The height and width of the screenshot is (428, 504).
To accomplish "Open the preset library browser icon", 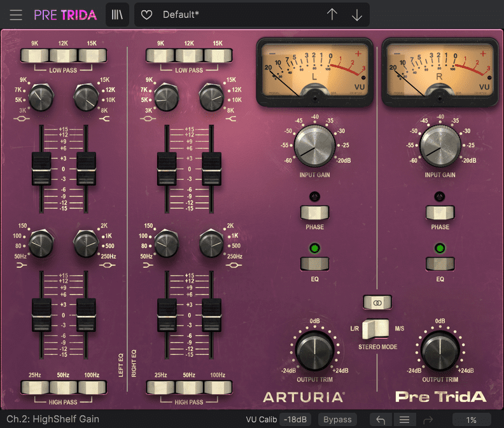I will pos(117,15).
